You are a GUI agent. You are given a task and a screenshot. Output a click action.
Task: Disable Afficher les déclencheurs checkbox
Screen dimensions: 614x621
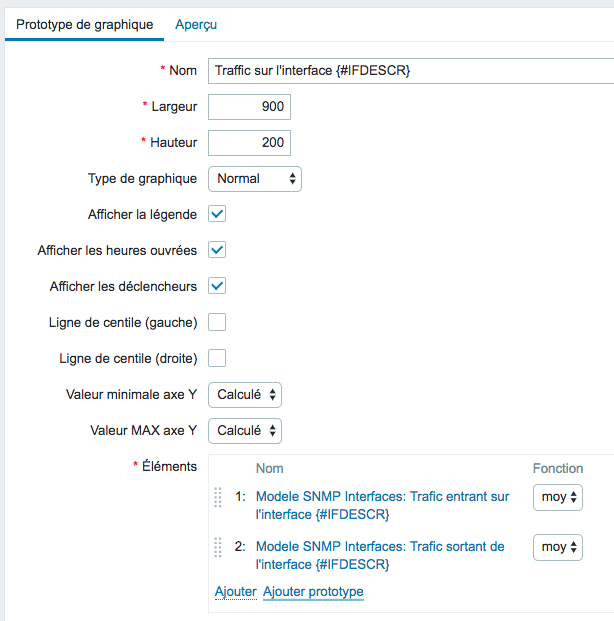(x=217, y=286)
